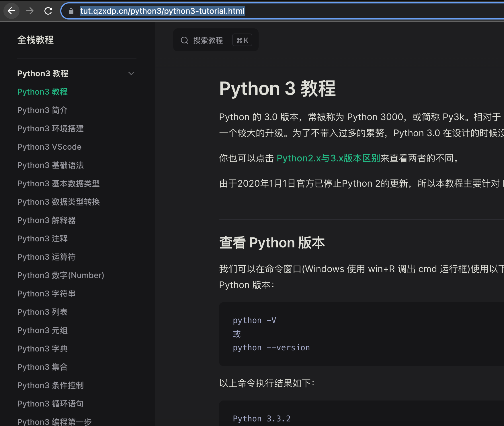Open Python3 环境搭建 chapter
The image size is (504, 426).
pos(50,128)
